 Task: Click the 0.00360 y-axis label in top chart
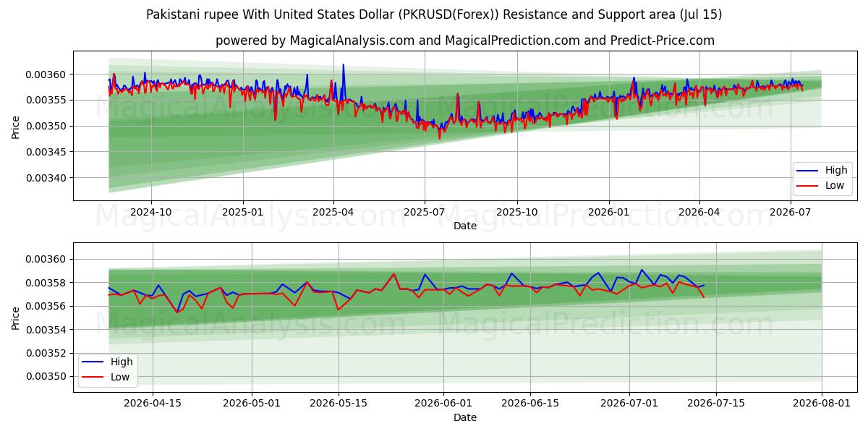[46, 75]
